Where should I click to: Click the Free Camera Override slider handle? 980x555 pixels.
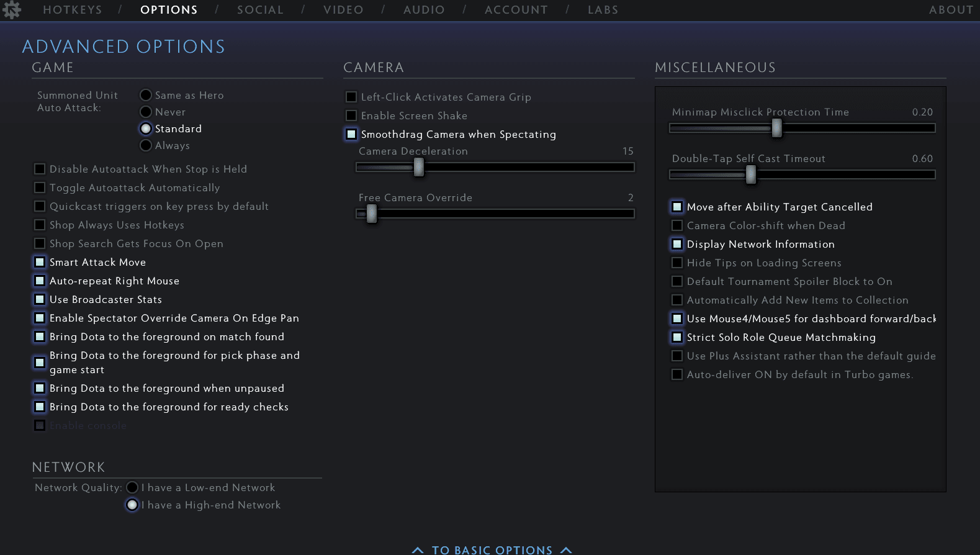click(x=372, y=214)
